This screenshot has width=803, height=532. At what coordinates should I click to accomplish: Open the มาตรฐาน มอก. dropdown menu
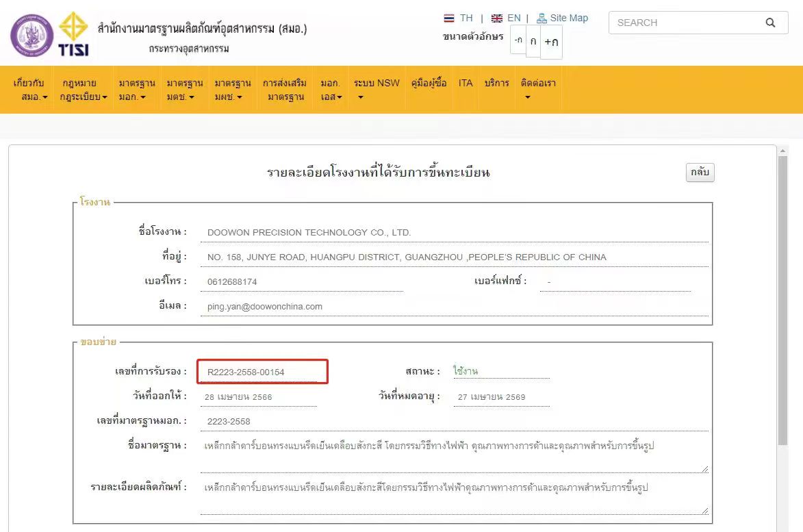pos(136,90)
